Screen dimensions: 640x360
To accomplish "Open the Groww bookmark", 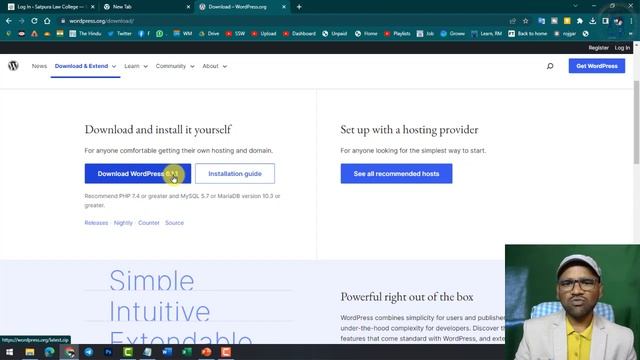I will tap(453, 33).
